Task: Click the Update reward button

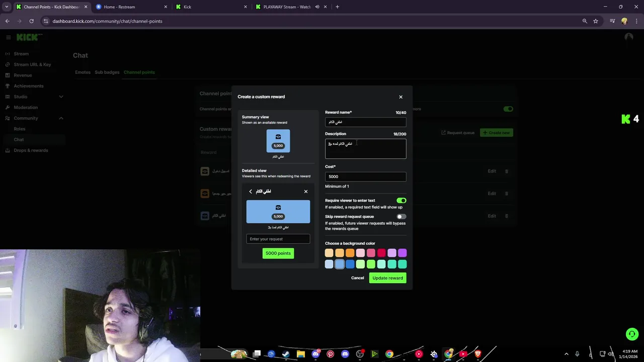Action: tap(387, 278)
